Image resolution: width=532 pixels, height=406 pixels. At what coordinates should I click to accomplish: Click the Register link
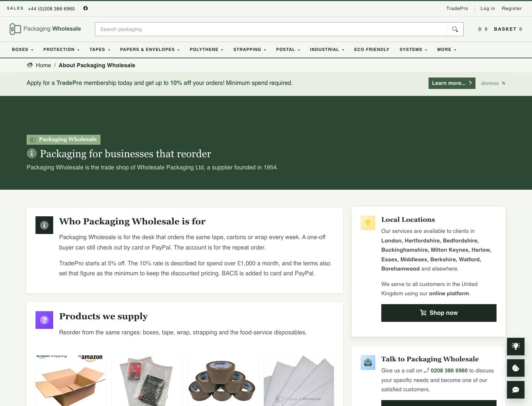pyautogui.click(x=512, y=8)
